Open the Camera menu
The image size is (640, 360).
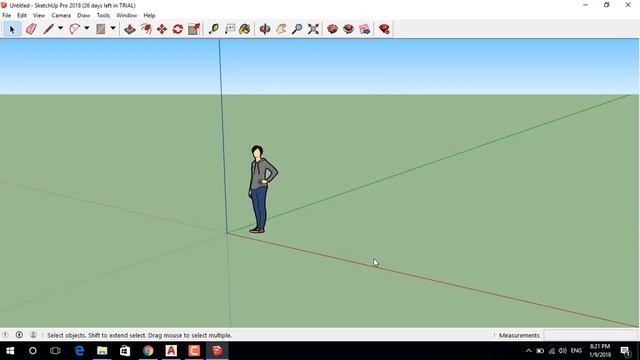61,15
